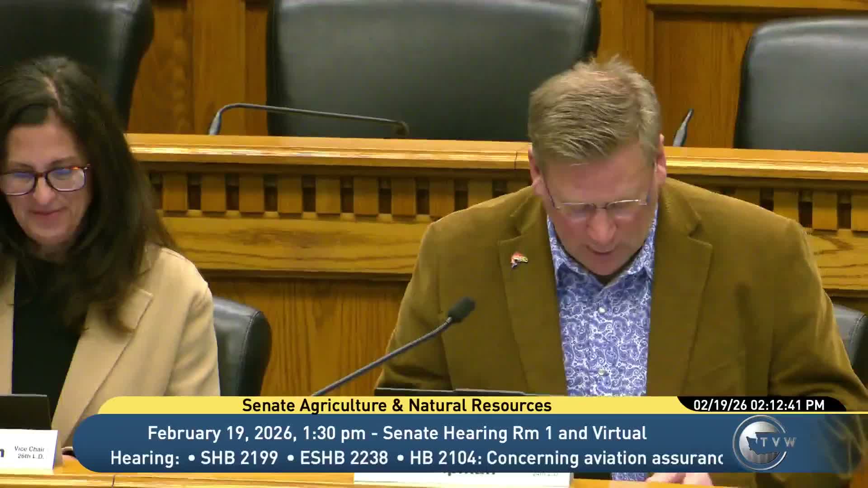Click Senate Hearing Rm 1 and Virtual text

point(514,433)
